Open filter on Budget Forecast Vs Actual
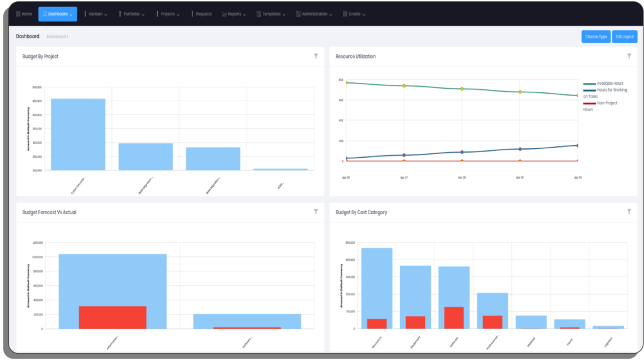The image size is (644, 362). pos(316,212)
